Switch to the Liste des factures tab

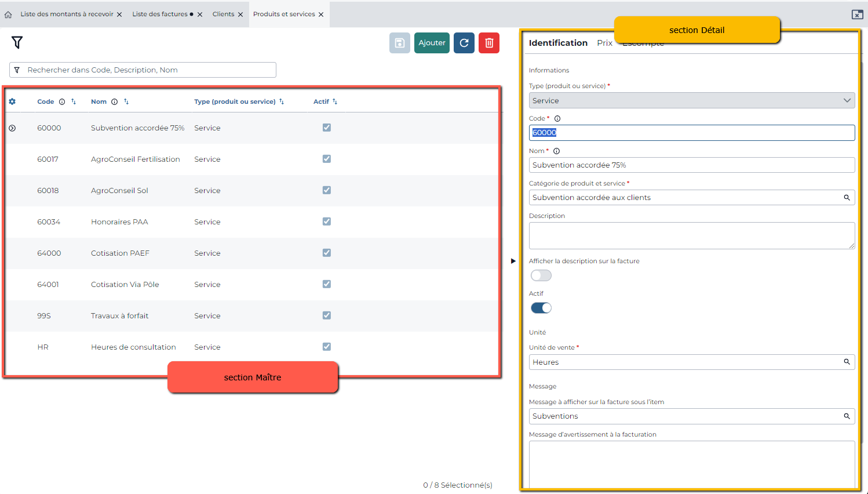[x=160, y=14]
